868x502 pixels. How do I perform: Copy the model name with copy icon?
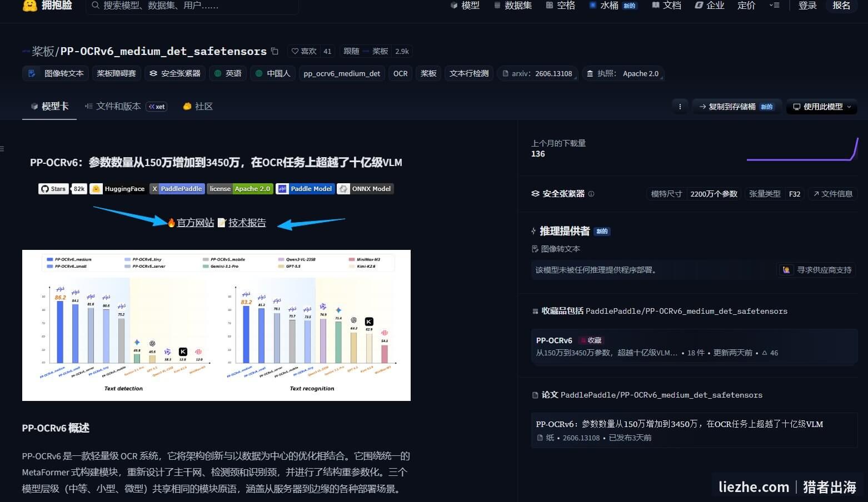(275, 51)
